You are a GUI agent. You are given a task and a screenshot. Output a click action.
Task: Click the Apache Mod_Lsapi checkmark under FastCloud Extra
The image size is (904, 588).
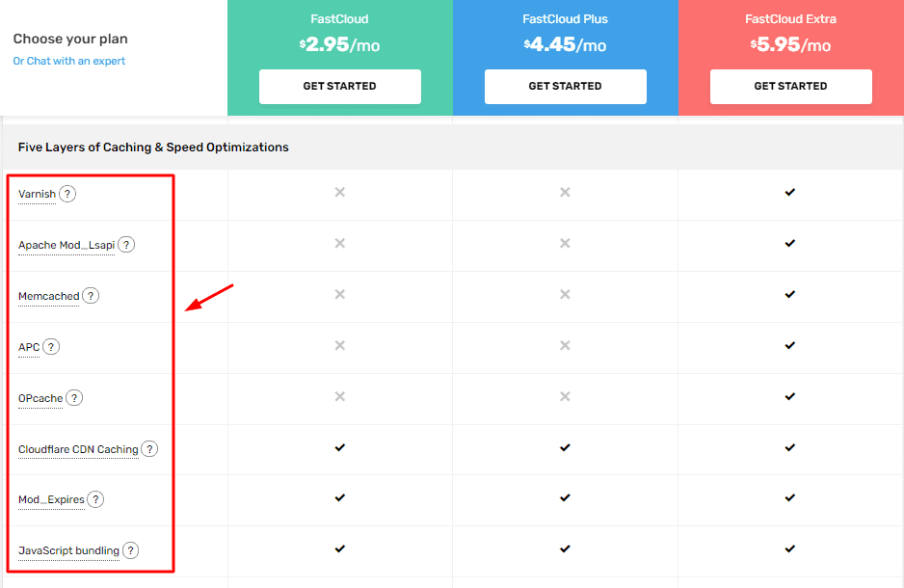tap(790, 243)
